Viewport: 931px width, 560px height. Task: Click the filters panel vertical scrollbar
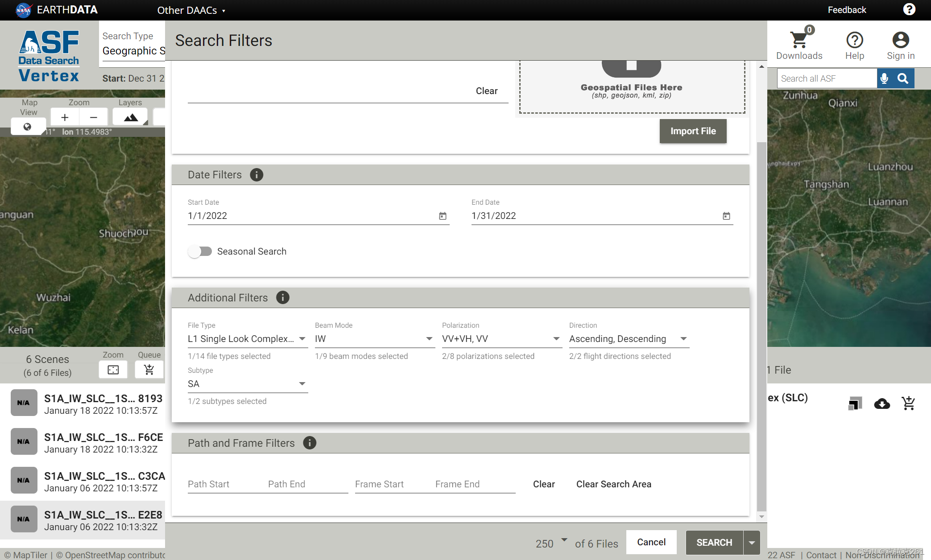761,325
